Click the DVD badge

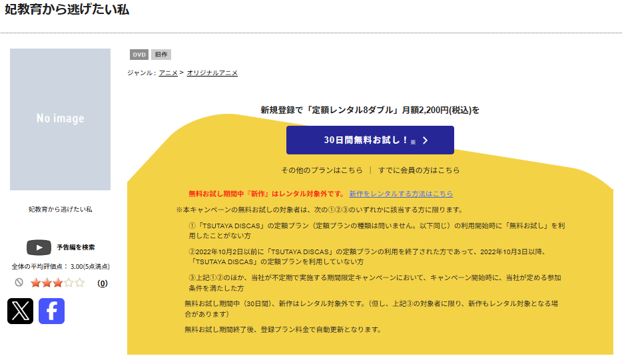(x=139, y=55)
